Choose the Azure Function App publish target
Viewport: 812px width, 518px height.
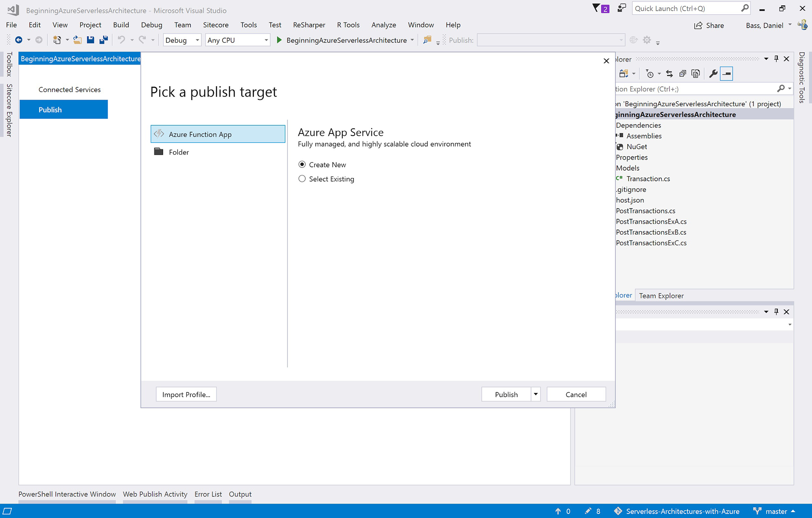click(218, 134)
